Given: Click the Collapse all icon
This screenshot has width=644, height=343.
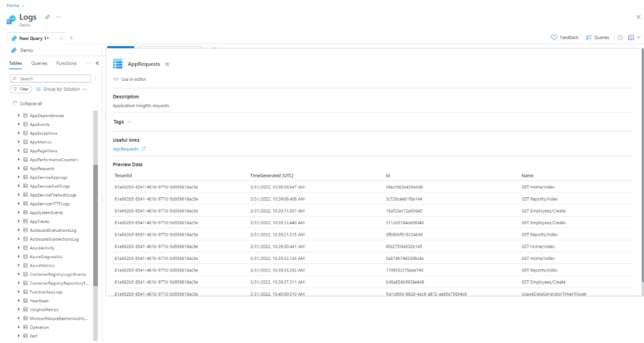Looking at the screenshot, I should coord(15,104).
